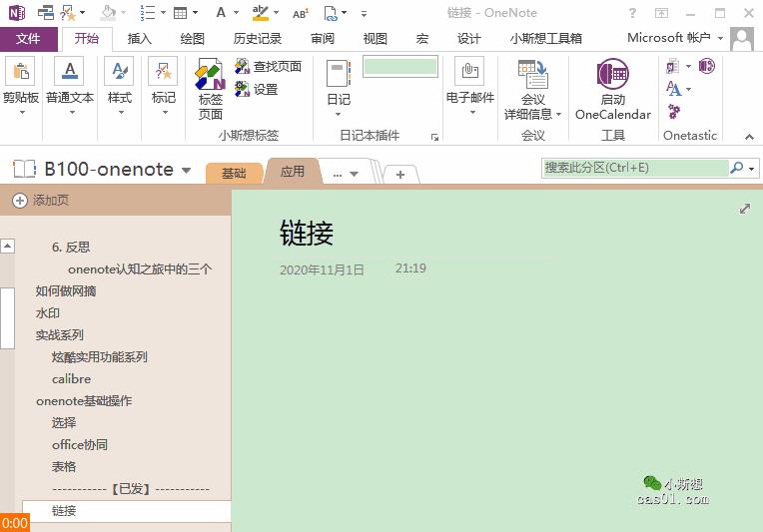
Task: Open Customize Quick Access Toolbar dropdown
Action: tap(364, 14)
